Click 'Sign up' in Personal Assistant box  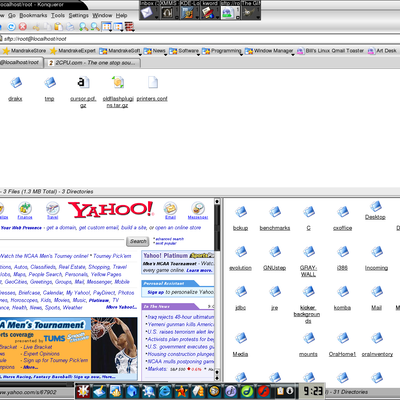point(156,292)
